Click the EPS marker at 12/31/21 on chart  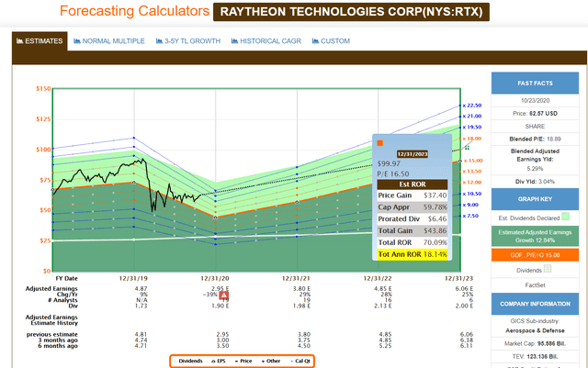[297, 202]
